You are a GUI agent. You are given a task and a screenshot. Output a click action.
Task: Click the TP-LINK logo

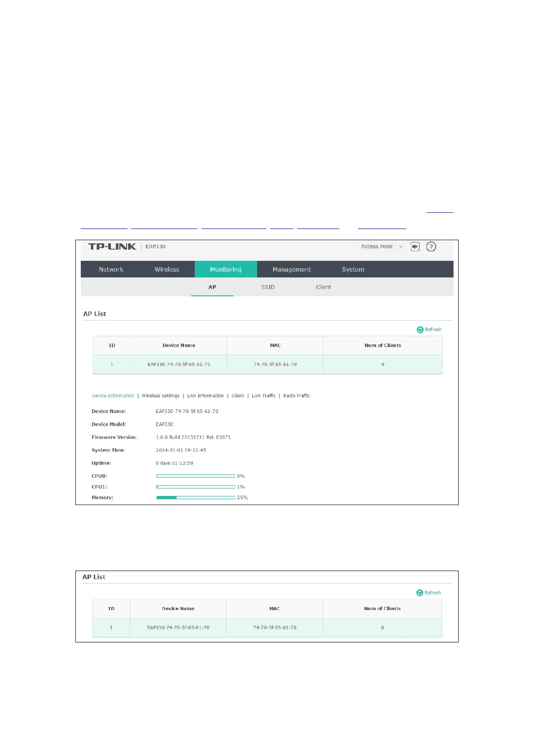tap(112, 246)
